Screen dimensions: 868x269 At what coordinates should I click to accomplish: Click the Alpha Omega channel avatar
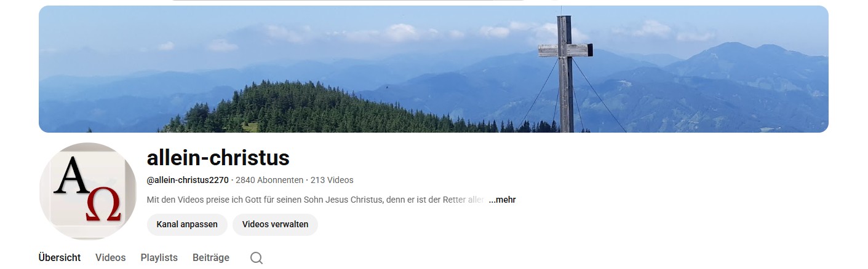[x=88, y=191]
